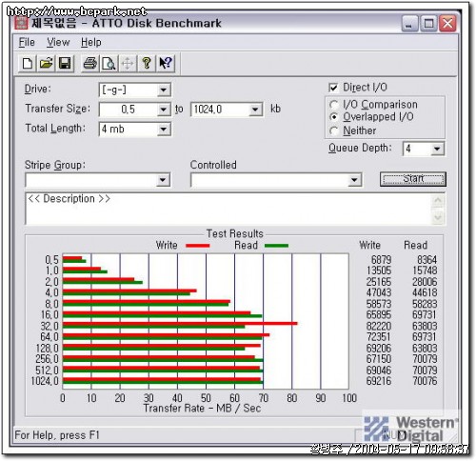Toggle the Direct I/O checkbox
Viewport: 476px width, 461px height.
[x=333, y=88]
